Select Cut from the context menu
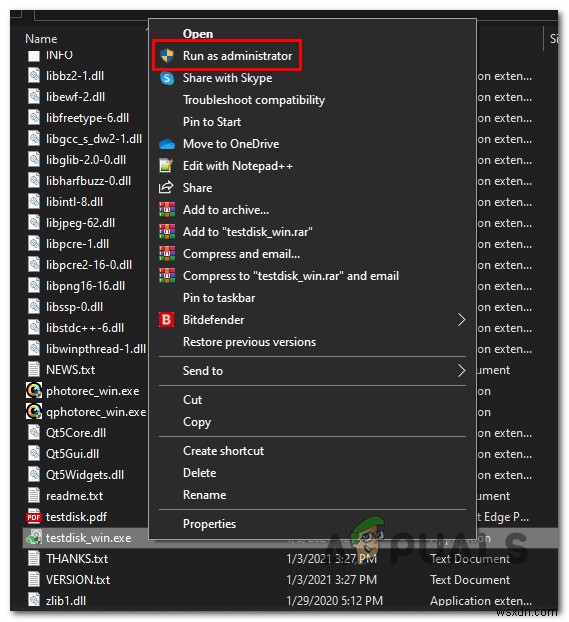Viewport: 569px width, 622px height. [x=192, y=399]
